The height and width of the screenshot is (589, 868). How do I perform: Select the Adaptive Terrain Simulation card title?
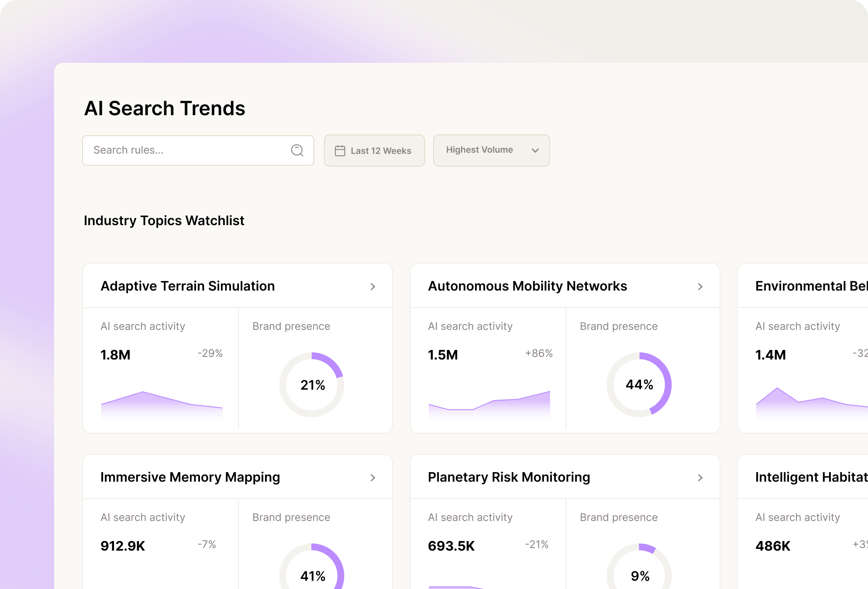(187, 286)
